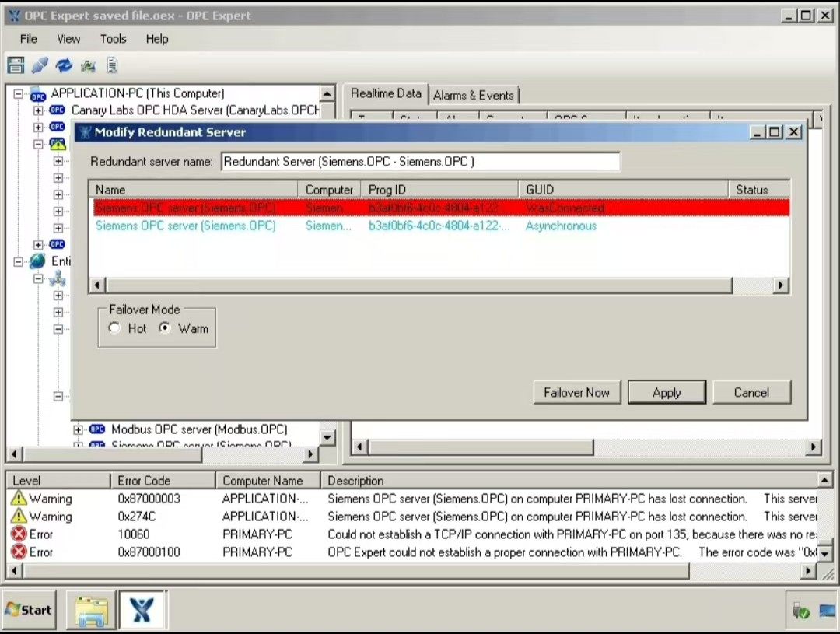Screen dimensions: 840x634
Task: Select Modbus OPC server (Modbus.OPC) tree item
Action: pyautogui.click(x=199, y=429)
